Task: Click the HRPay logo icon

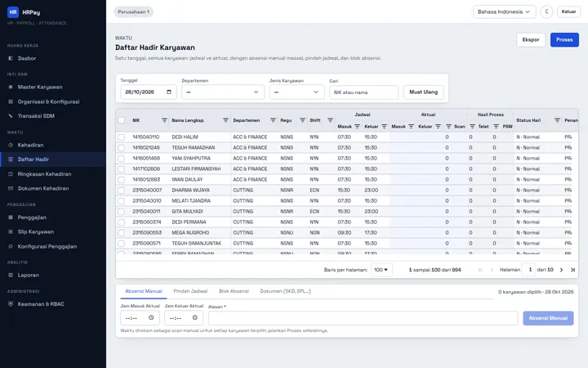Action: 13,12
